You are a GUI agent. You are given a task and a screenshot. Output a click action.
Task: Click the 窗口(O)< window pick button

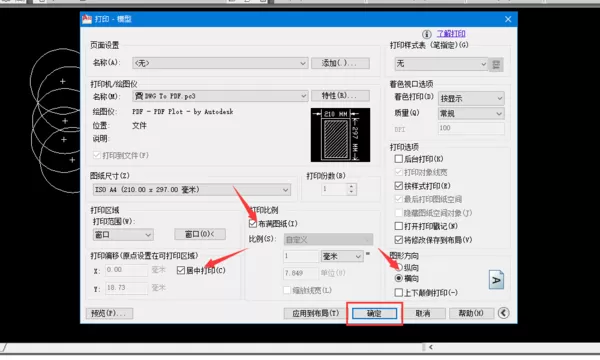pos(200,234)
